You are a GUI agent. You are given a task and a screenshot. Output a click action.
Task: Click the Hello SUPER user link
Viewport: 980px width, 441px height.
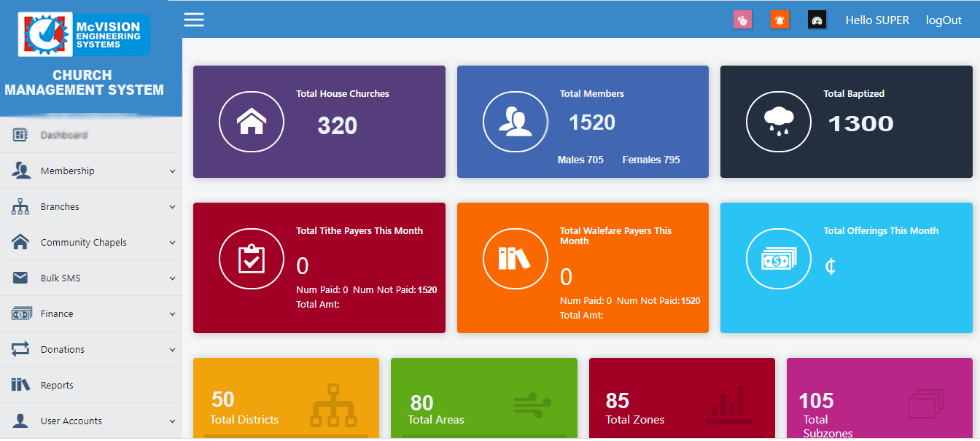coord(877,20)
